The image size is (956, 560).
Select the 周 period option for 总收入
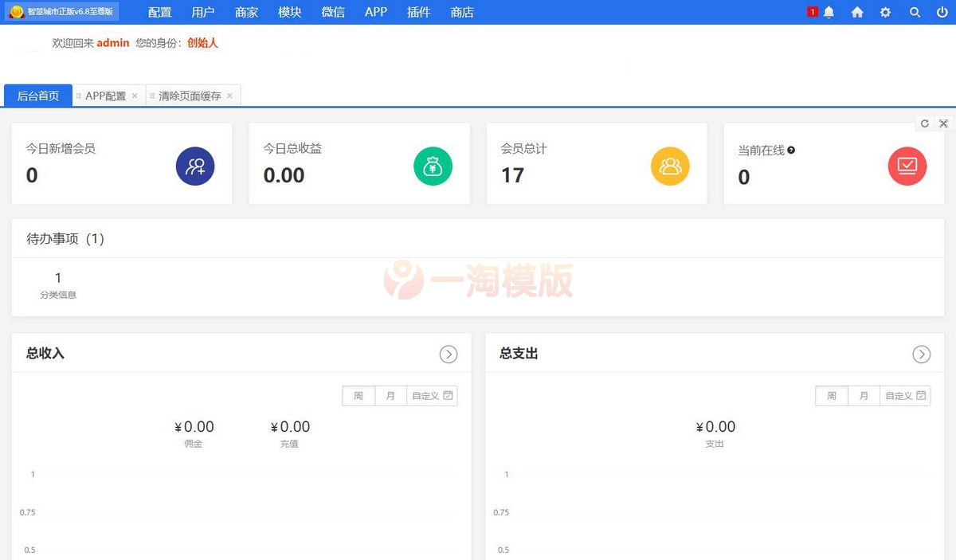pyautogui.click(x=358, y=395)
